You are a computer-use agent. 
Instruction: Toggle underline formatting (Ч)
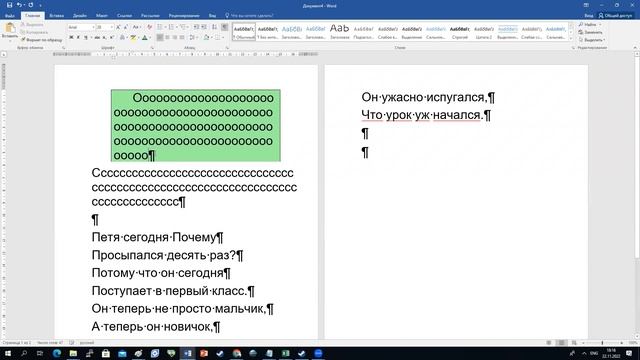pos(86,37)
